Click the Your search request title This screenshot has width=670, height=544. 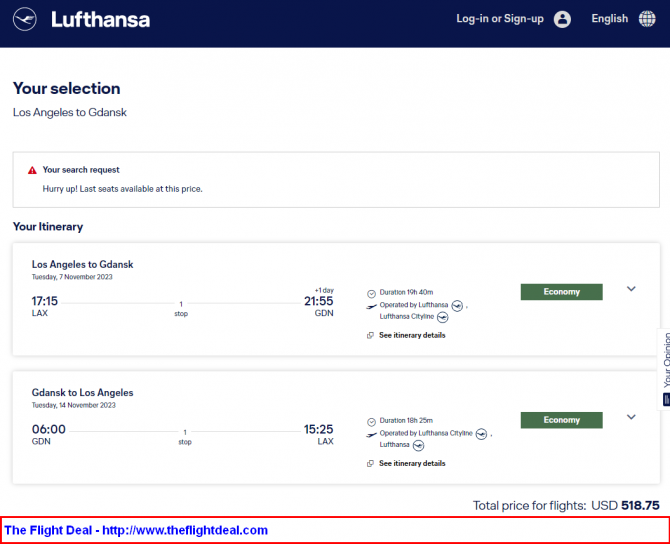[81, 170]
